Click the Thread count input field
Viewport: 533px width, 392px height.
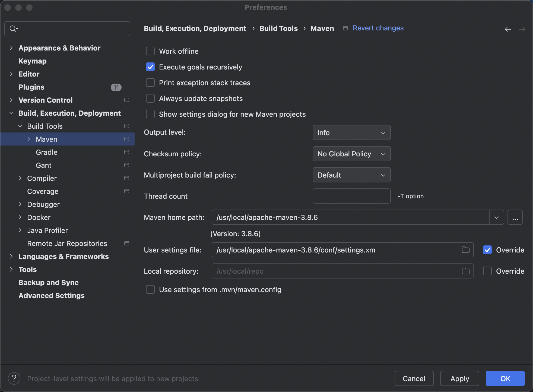click(x=351, y=196)
